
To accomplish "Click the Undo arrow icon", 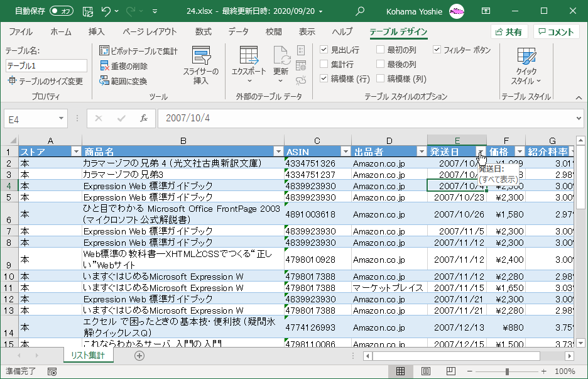I will click(x=106, y=11).
